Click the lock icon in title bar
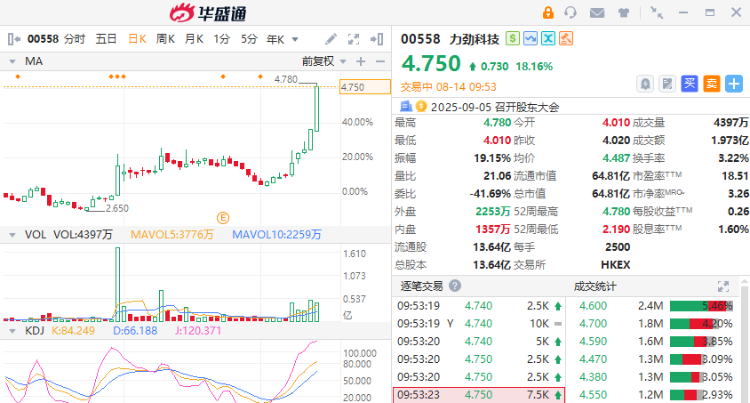 click(x=548, y=13)
